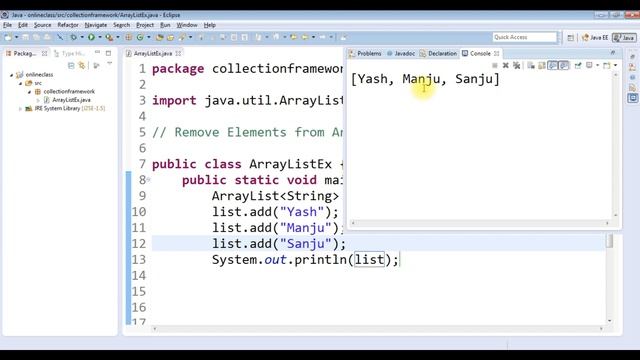Minimize the Package Explorer panel
640x360 pixels.
click(97, 53)
